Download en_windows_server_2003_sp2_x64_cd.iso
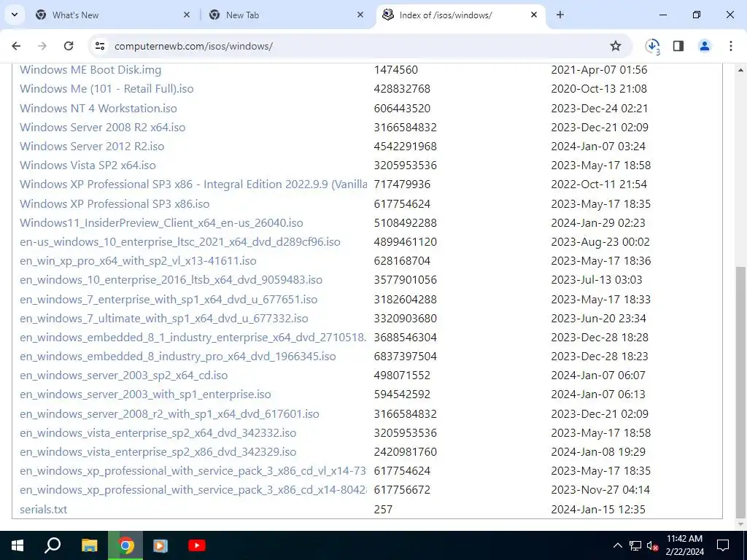This screenshot has height=560, width=747. point(124,376)
